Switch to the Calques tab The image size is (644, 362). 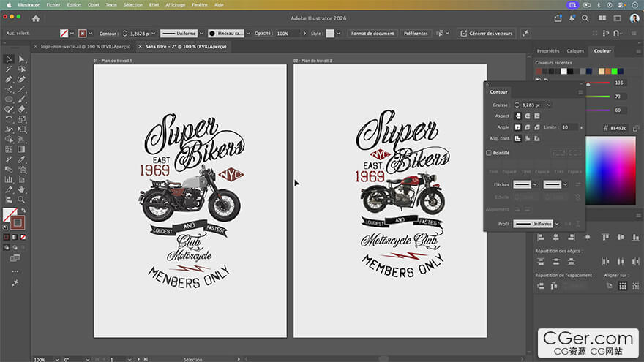[x=575, y=51]
